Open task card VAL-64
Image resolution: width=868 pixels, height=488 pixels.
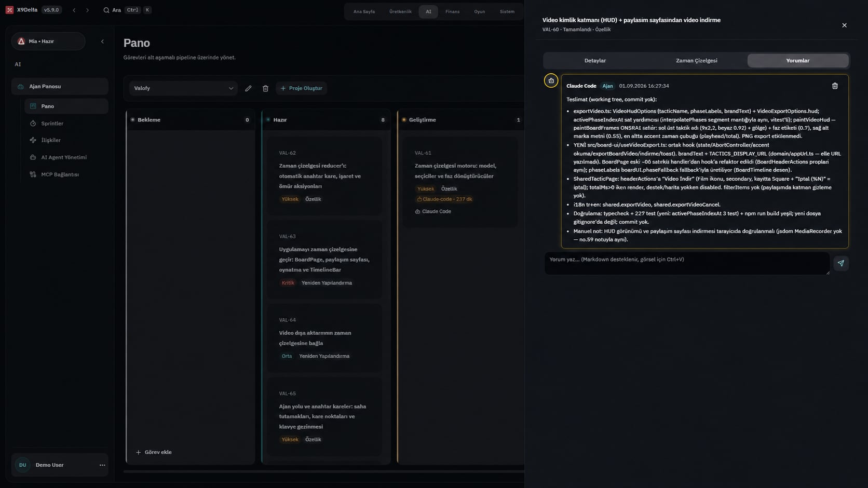point(324,338)
